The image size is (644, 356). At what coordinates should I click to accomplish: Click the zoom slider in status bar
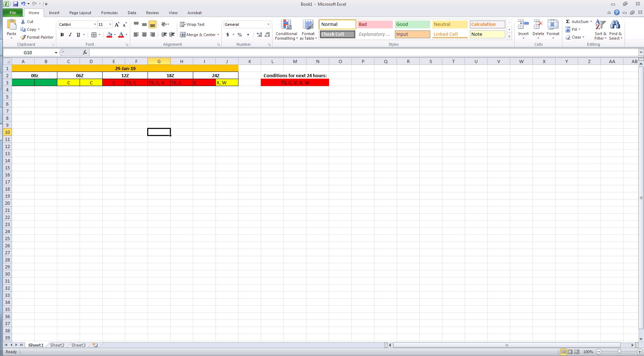click(x=619, y=352)
